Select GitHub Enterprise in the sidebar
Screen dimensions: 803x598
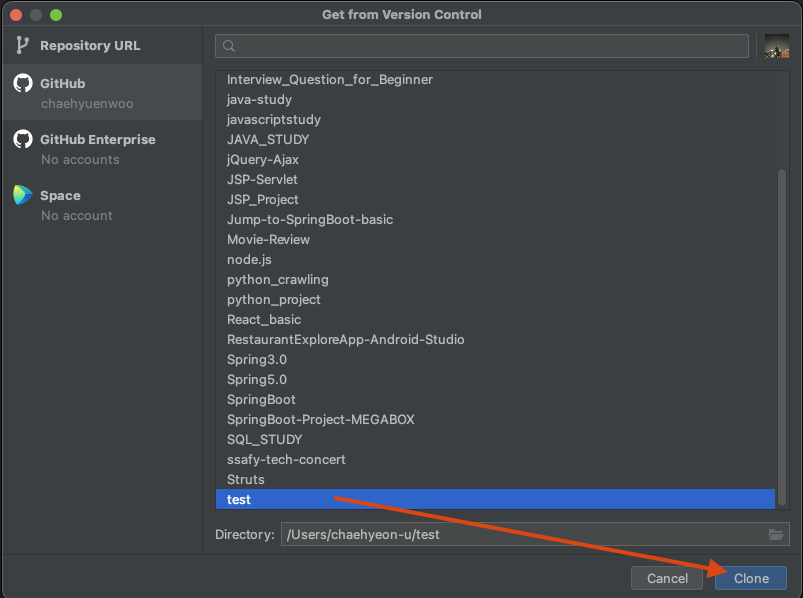click(x=102, y=149)
